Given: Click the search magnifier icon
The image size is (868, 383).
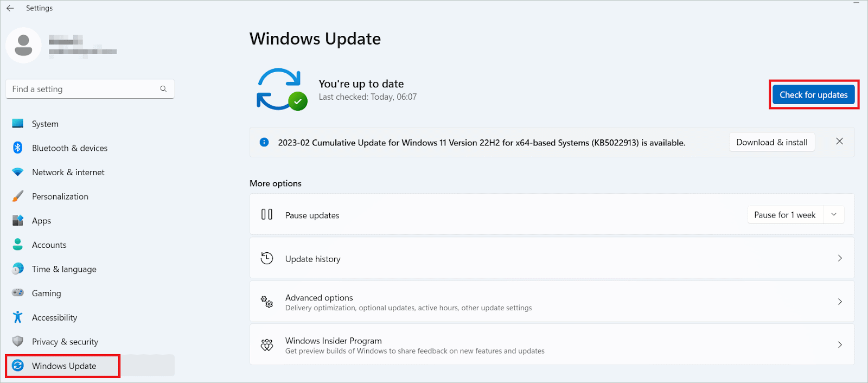Looking at the screenshot, I should 163,89.
